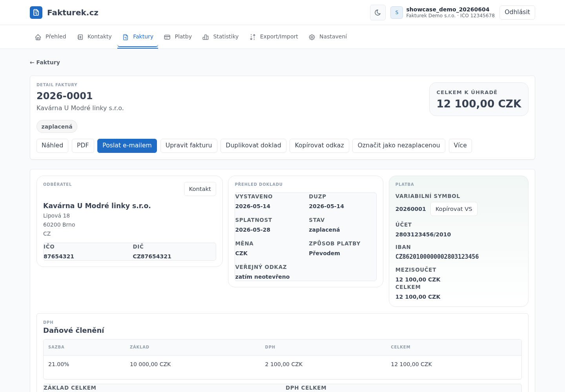
Task: Click the Kontakty address book icon
Action: [x=80, y=37]
